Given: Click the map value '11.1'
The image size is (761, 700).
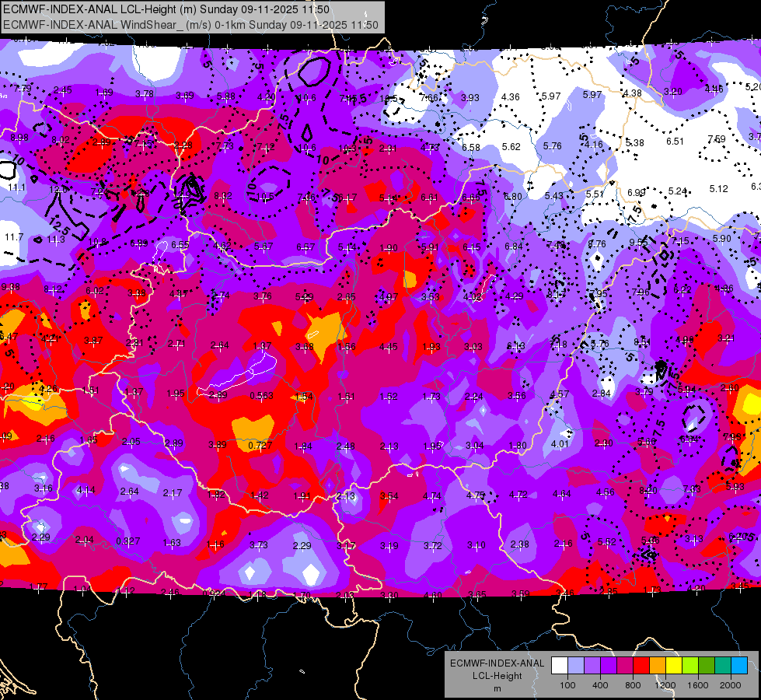Looking at the screenshot, I should pos(16,187).
